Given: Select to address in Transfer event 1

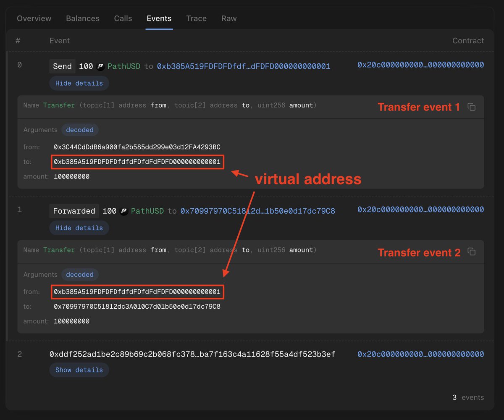Looking at the screenshot, I should [137, 162].
